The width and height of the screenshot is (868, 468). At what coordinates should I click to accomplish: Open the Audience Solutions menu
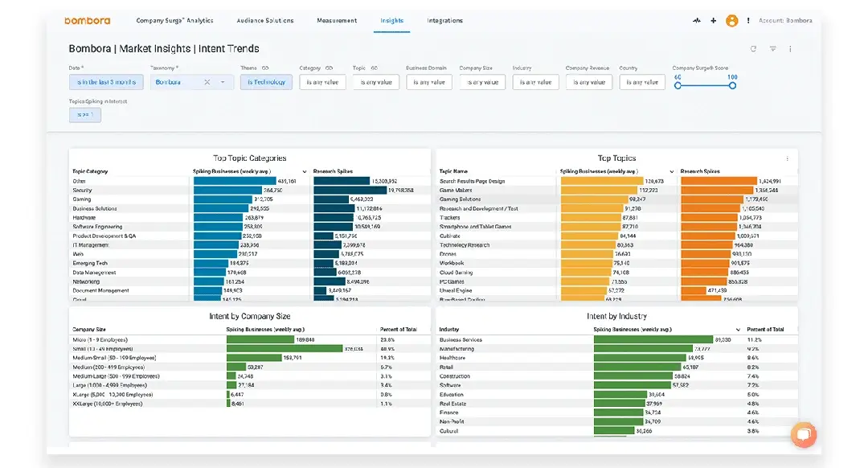pos(265,20)
